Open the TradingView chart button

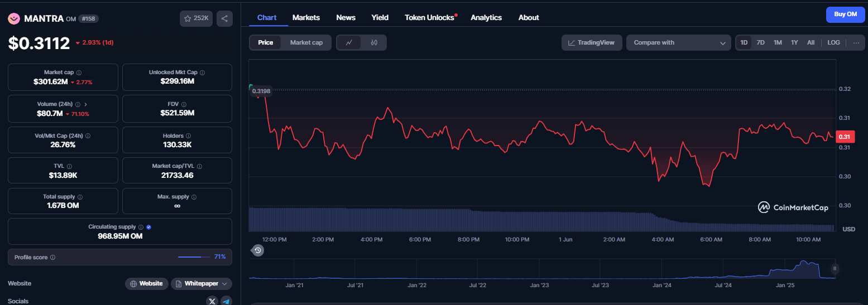[x=592, y=42]
